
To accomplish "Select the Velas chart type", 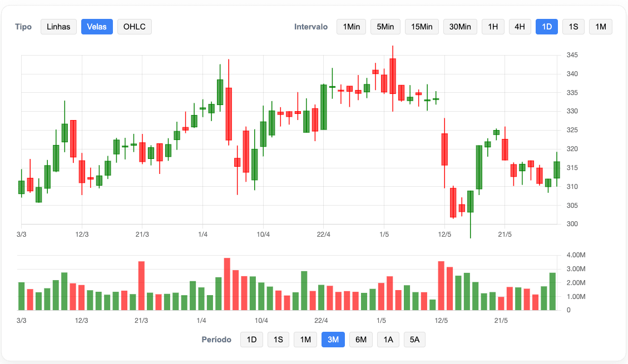I will coord(97,27).
